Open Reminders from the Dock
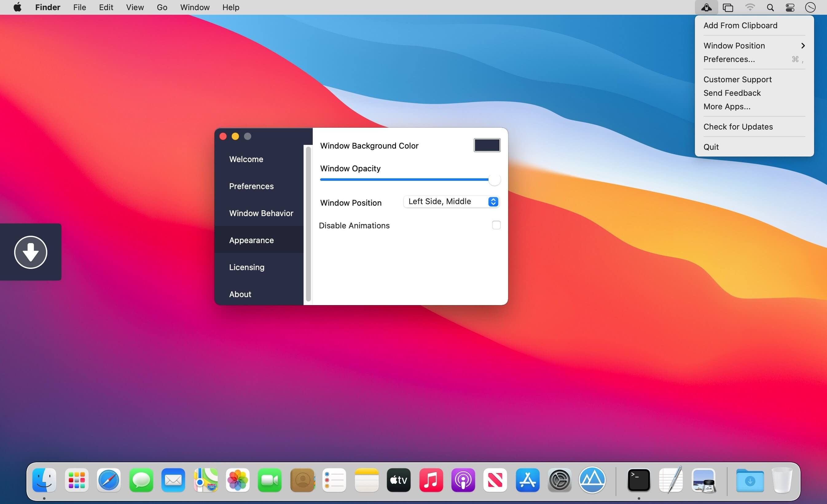This screenshot has height=504, width=827. pos(334,480)
